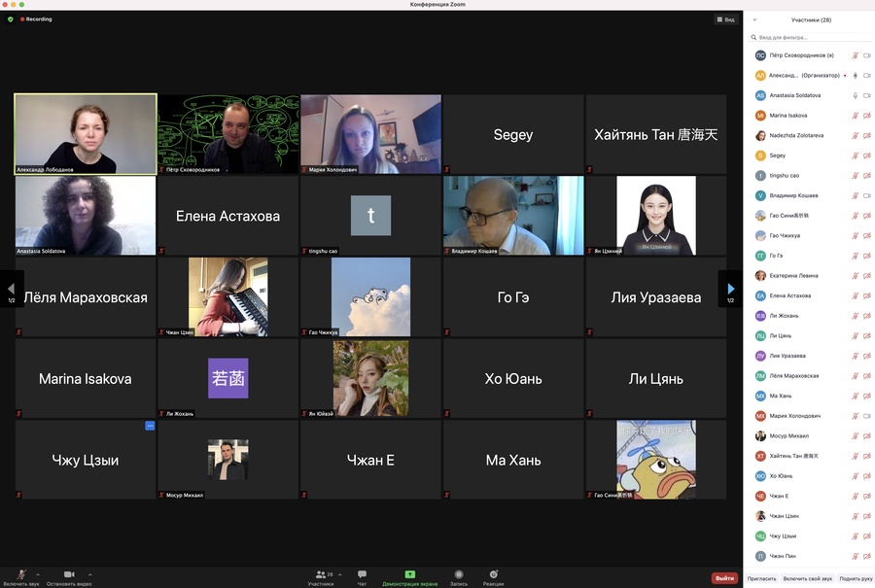Open the Участники participants panel icon
Screen dimensions: 875x588
321,574
